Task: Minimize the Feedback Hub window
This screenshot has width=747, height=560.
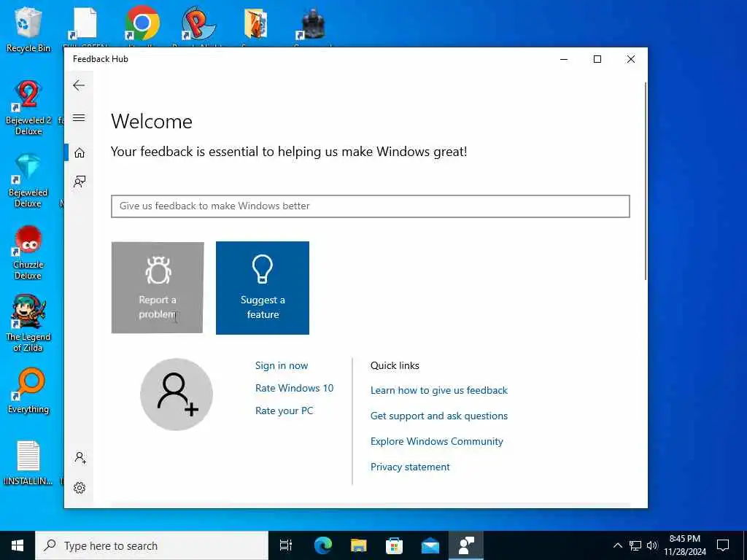Action: 564,59
